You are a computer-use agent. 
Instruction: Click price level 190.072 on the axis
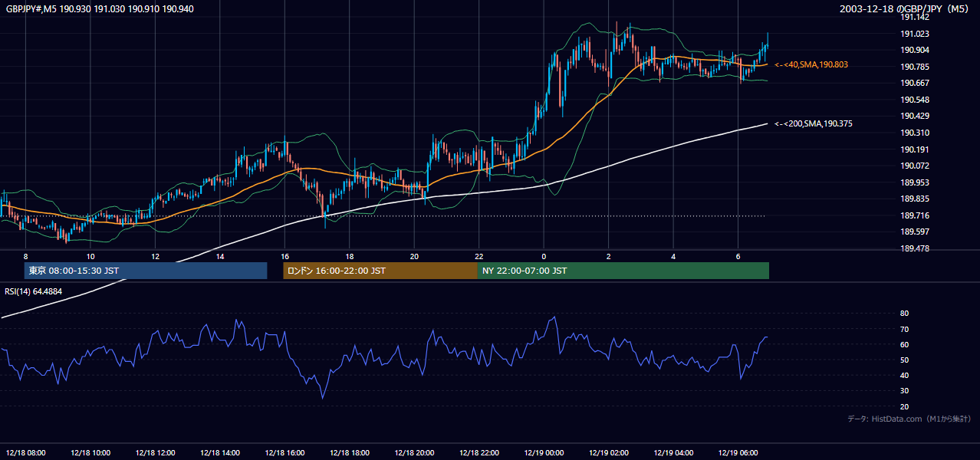tap(915, 166)
